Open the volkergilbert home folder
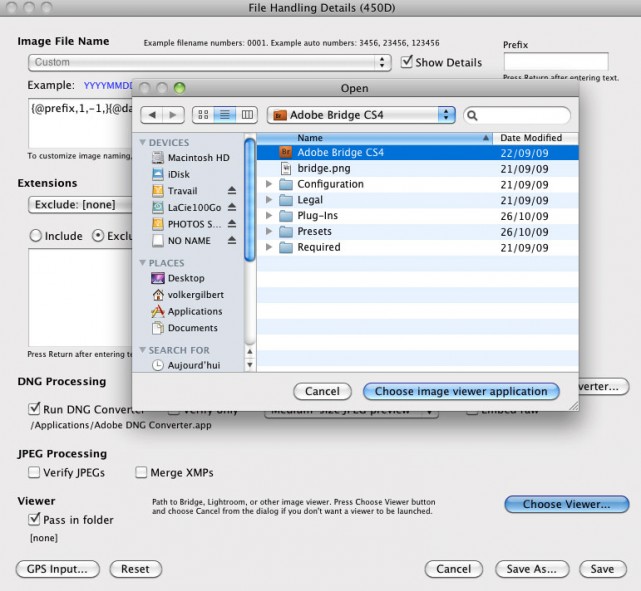641x591 pixels. point(188,295)
